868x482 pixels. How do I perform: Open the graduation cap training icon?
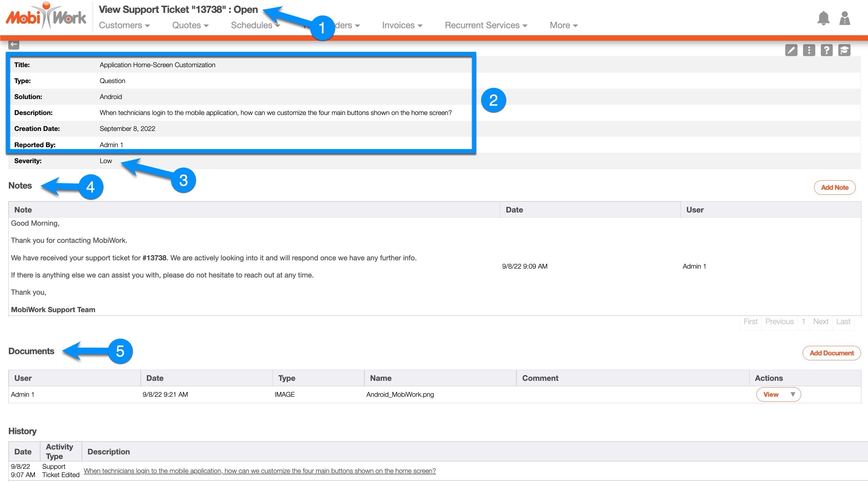pos(844,50)
